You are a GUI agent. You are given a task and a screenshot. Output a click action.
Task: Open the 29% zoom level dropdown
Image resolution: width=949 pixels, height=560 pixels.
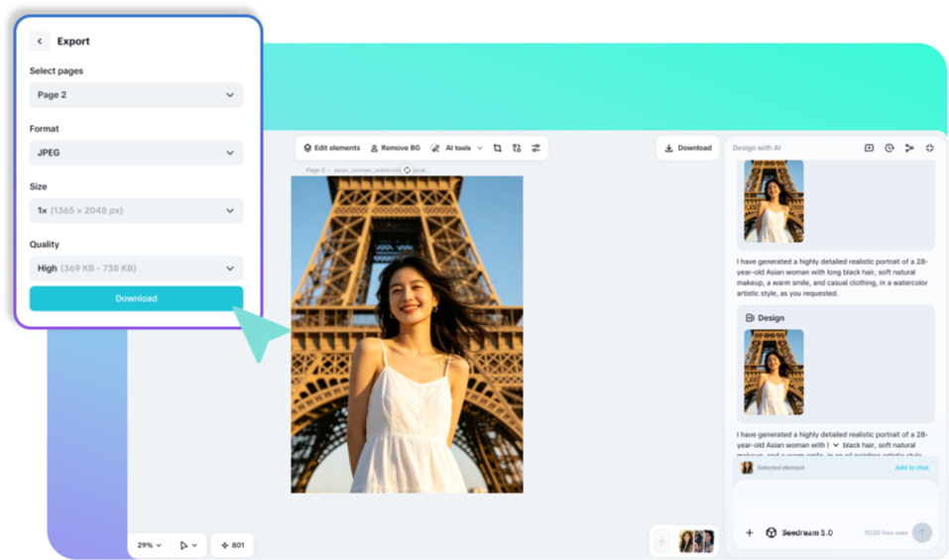(x=149, y=545)
